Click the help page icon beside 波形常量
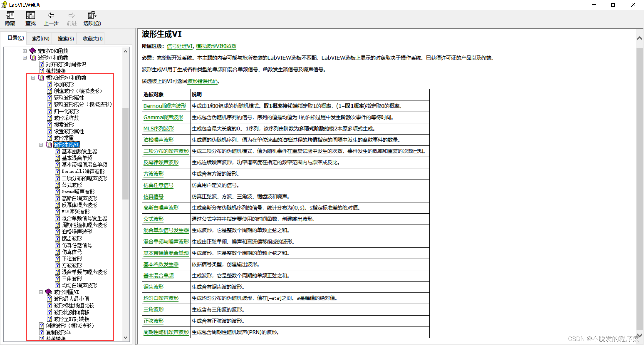Screen dimensions: 644x345 click(x=50, y=138)
